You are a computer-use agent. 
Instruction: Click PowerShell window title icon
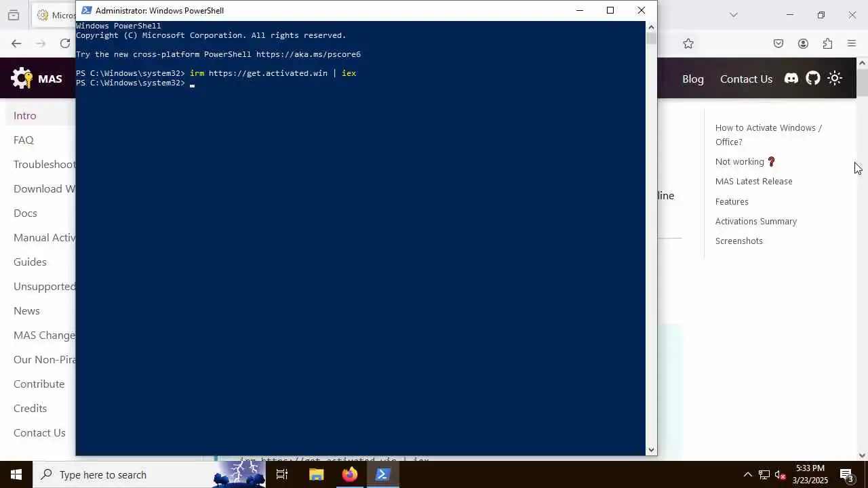[86, 10]
